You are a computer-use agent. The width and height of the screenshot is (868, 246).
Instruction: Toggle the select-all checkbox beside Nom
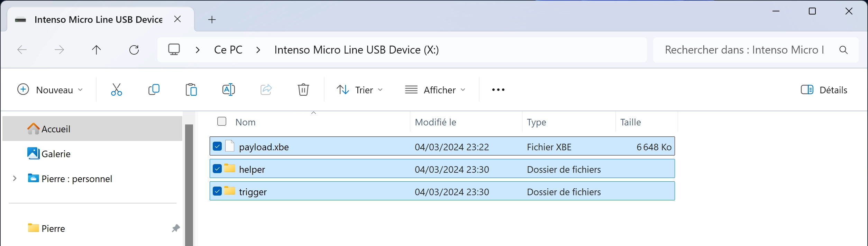[x=222, y=121]
